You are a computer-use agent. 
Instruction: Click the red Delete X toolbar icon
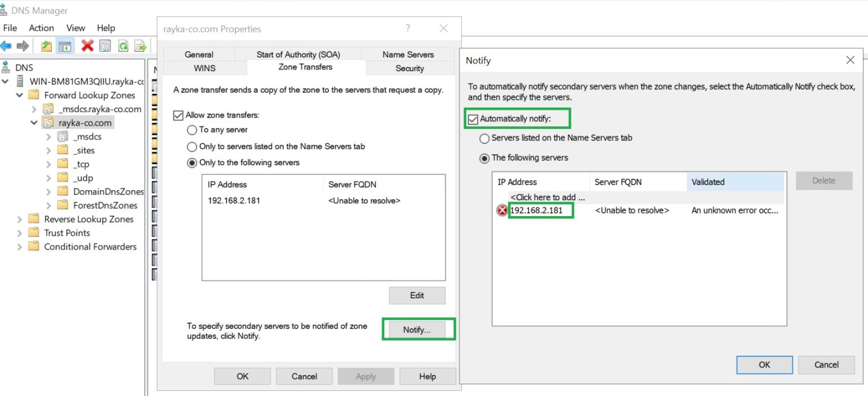pos(87,46)
